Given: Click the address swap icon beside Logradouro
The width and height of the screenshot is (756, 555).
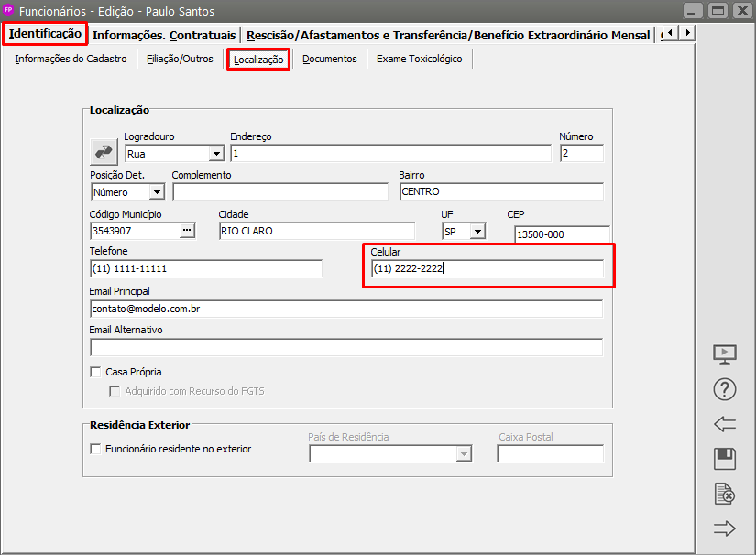Looking at the screenshot, I should tap(103, 152).
